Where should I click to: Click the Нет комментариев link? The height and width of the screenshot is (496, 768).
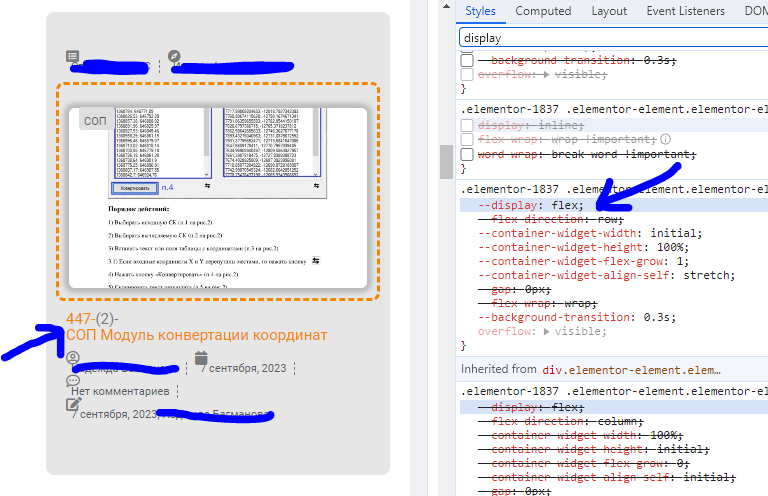120,391
